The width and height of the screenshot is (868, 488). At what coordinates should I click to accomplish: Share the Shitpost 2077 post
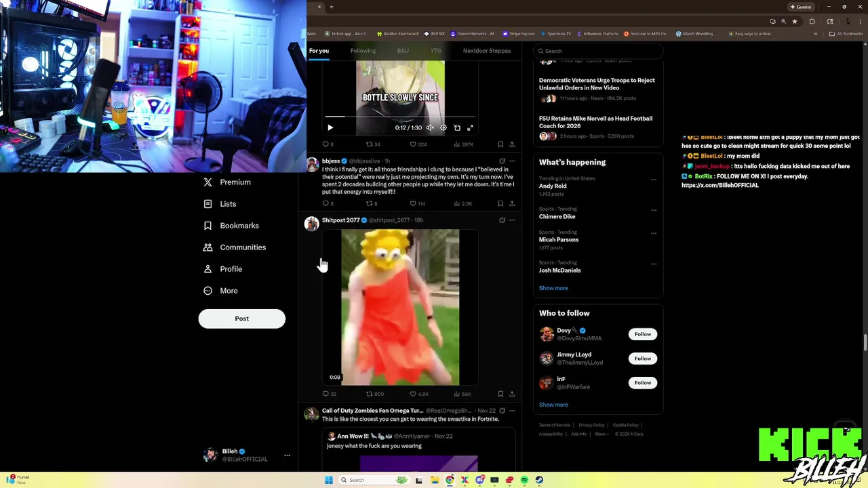click(x=512, y=394)
